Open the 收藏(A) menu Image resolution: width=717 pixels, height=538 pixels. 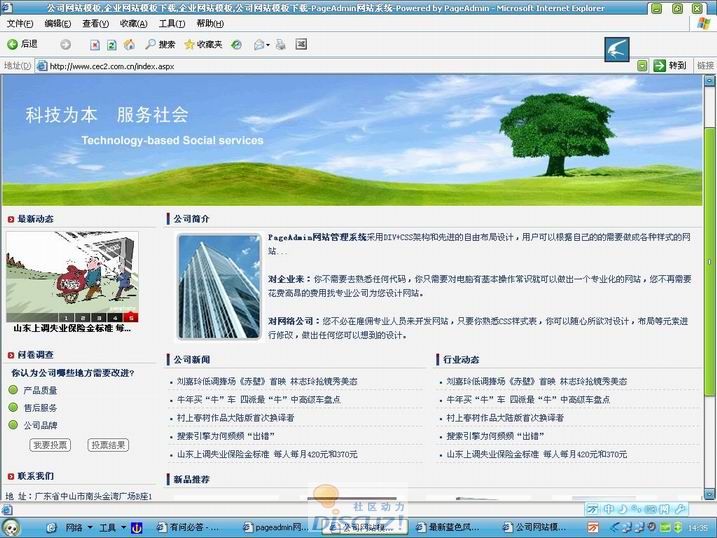pyautogui.click(x=133, y=23)
